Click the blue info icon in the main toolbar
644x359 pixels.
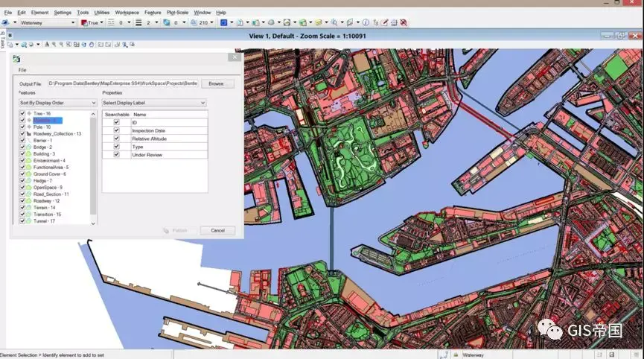coord(365,22)
